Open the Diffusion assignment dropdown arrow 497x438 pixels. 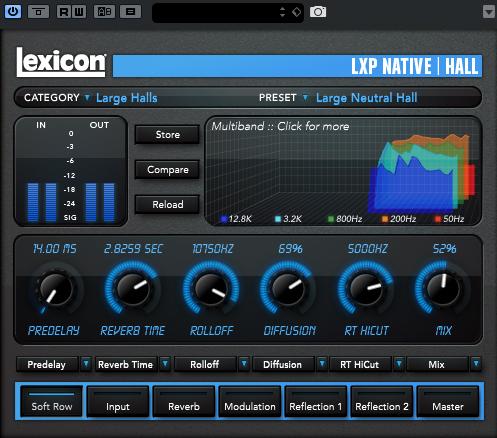322,364
